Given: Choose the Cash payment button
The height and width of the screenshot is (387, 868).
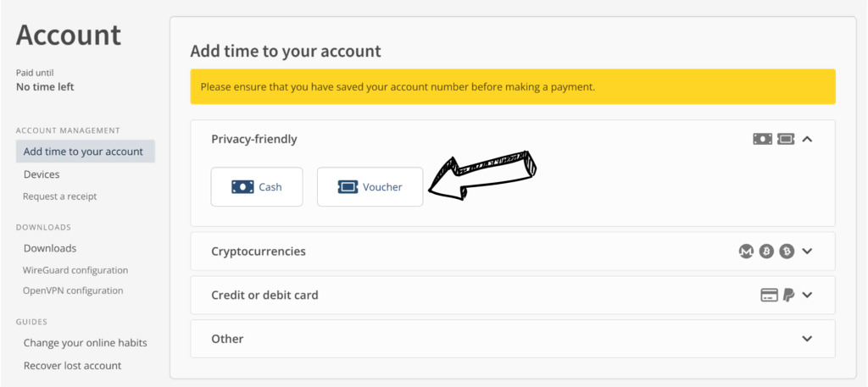Looking at the screenshot, I should [x=257, y=187].
